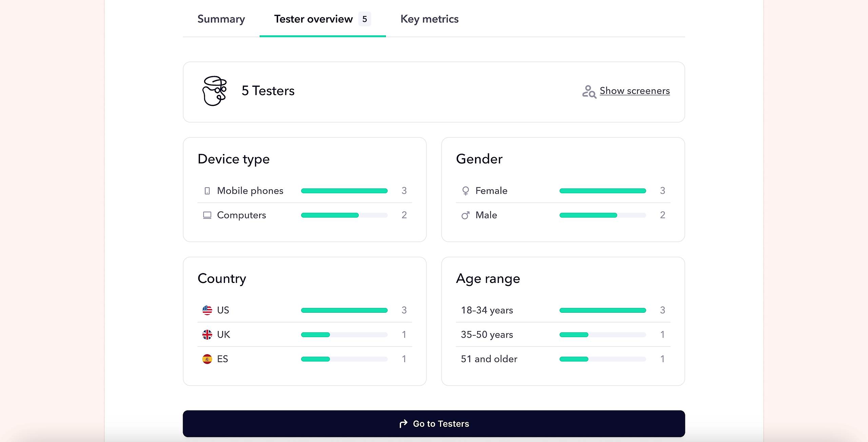Select the Tester overview tab
Image resolution: width=868 pixels, height=442 pixels.
click(313, 19)
